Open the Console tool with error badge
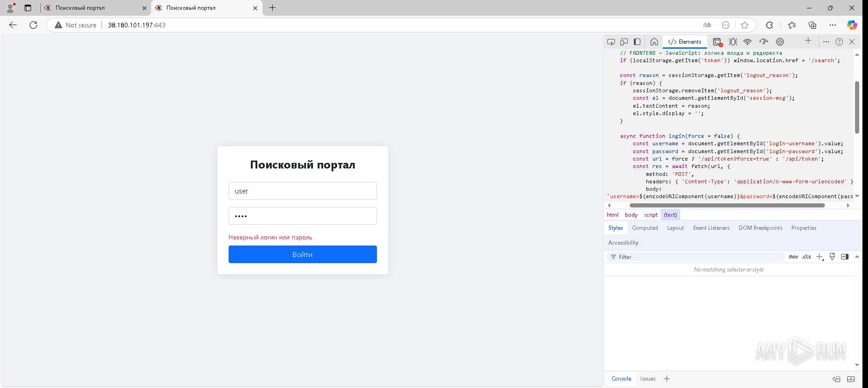868x388 pixels. point(717,42)
